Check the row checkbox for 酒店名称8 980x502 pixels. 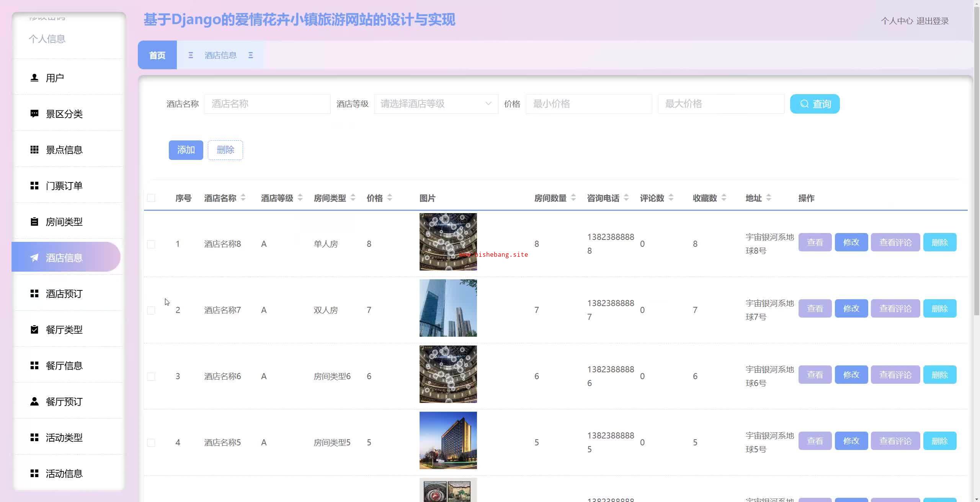coord(151,244)
